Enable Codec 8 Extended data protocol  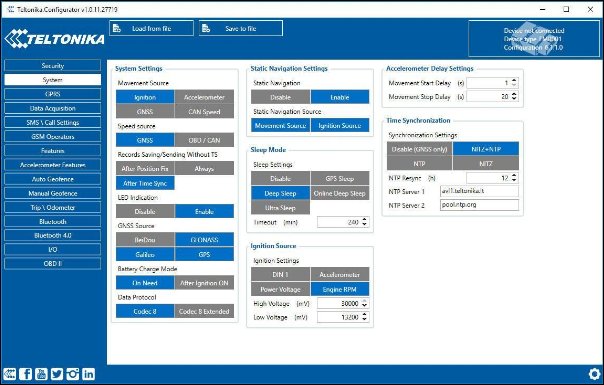(204, 311)
